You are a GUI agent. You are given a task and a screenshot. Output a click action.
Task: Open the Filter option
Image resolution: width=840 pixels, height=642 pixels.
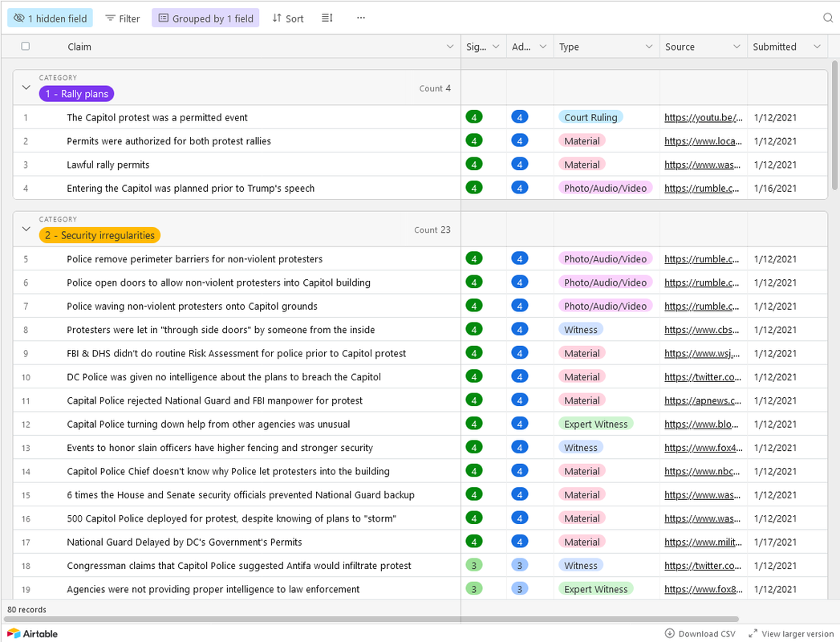point(123,18)
